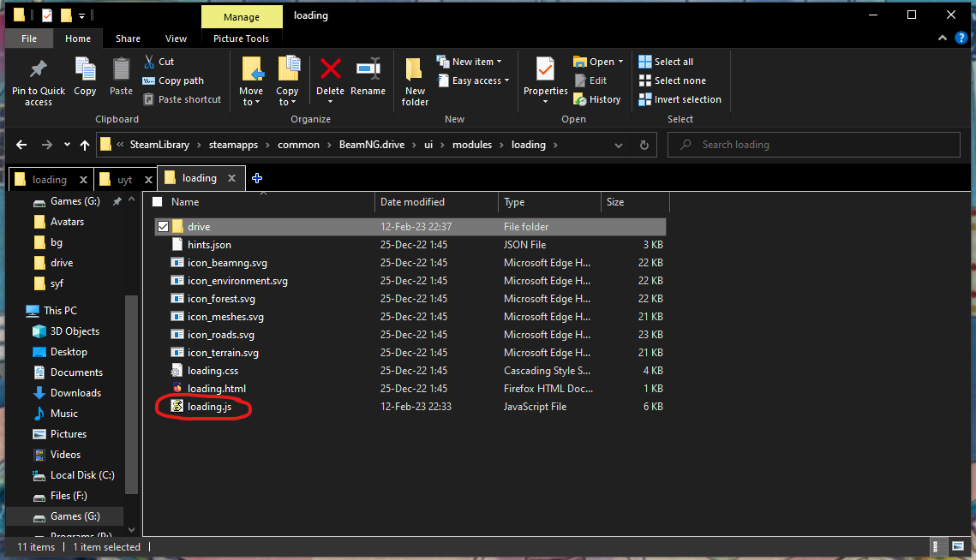
Task: Click navigation pane scrollbar
Action: tap(131, 394)
